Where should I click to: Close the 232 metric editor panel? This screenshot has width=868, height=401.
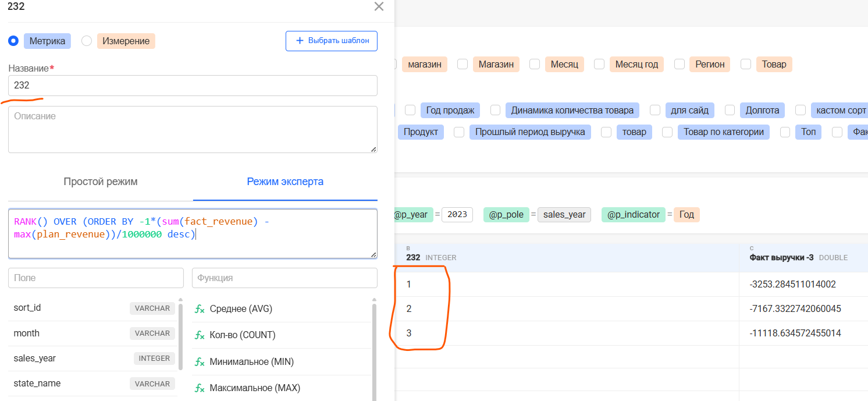pos(379,7)
